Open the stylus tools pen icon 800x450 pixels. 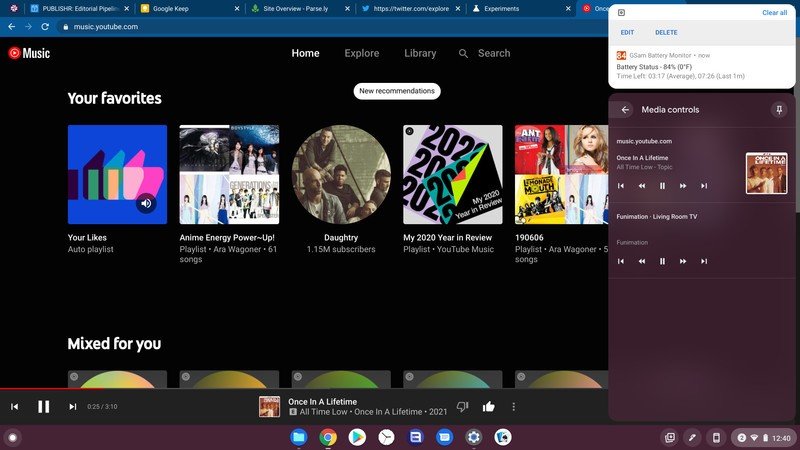tap(692, 437)
